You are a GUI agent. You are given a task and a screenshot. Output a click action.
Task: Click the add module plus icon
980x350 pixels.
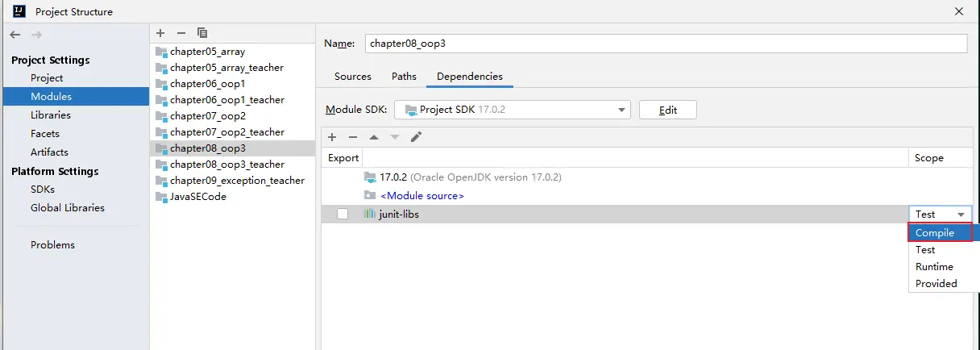pos(160,33)
